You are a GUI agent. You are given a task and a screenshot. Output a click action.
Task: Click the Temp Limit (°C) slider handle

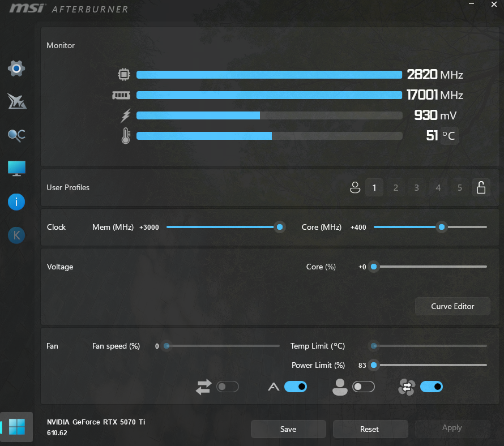point(374,346)
